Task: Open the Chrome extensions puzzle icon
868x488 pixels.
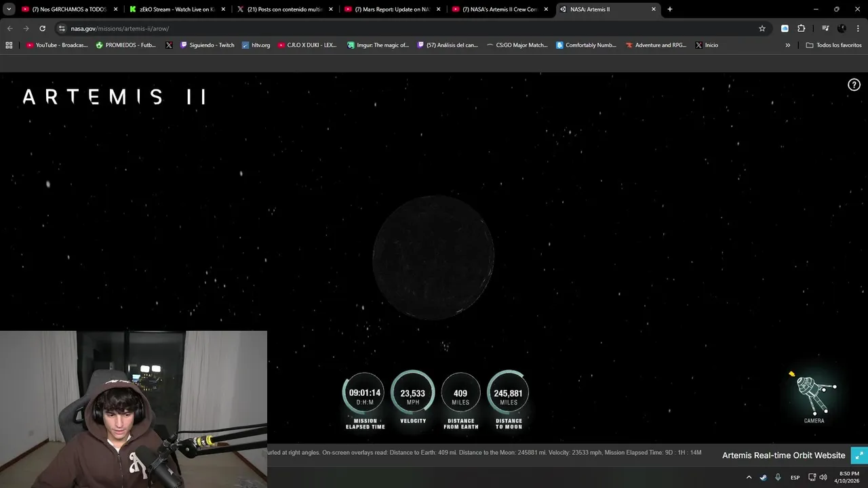Action: [801, 28]
